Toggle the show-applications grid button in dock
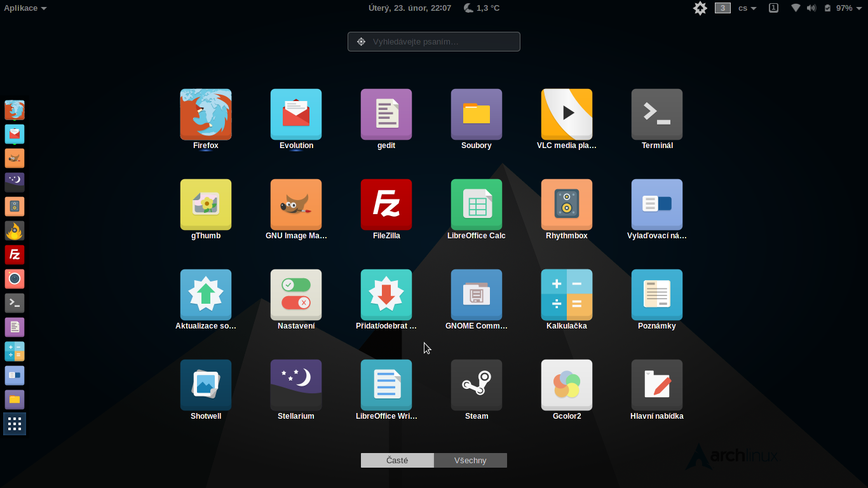The image size is (868, 488). (x=15, y=424)
